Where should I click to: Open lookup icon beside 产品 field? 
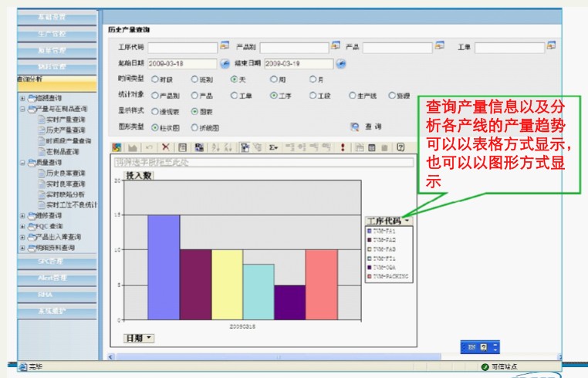click(440, 46)
